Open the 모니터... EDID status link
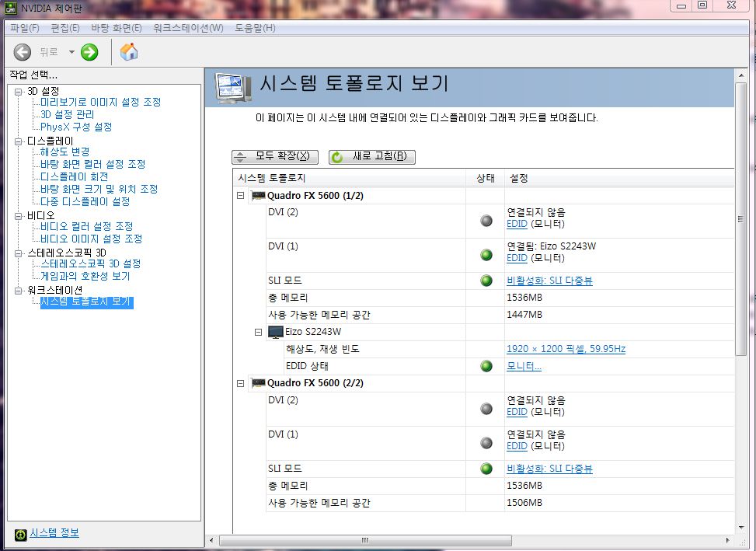756x551 pixels. pos(524,366)
